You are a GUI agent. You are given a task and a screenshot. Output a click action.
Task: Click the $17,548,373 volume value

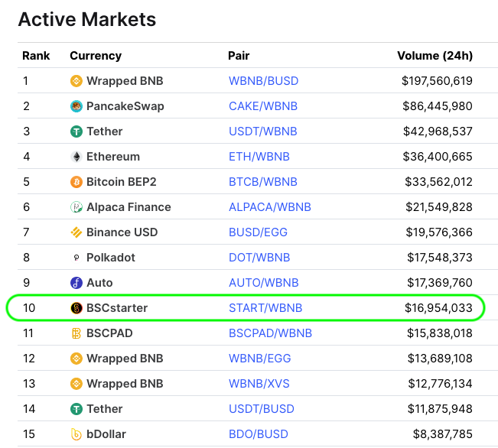440,258
